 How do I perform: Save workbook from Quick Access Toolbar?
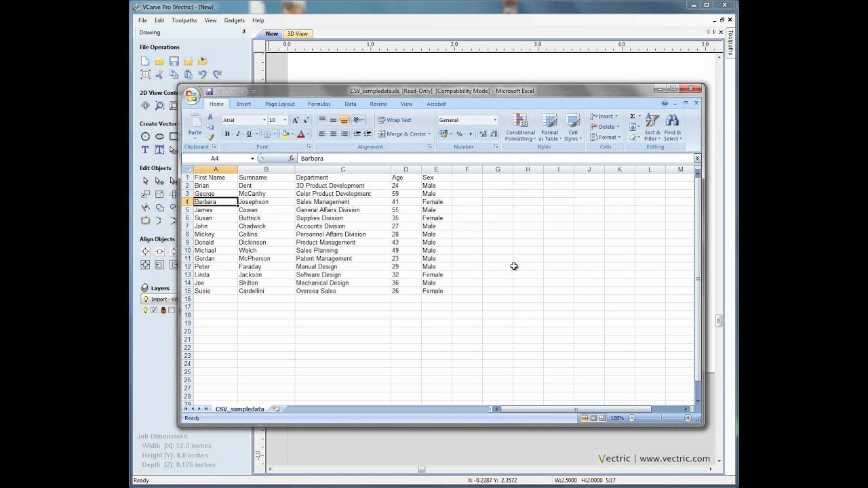coord(210,91)
